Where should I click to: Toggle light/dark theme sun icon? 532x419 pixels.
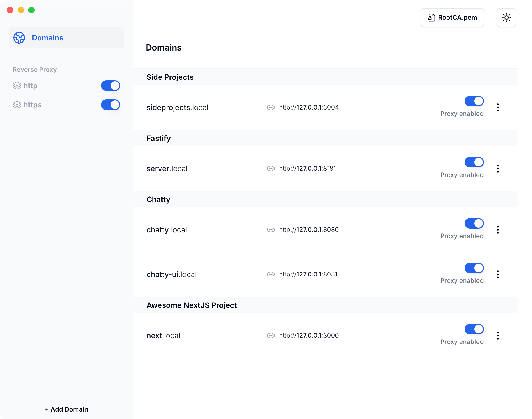(x=506, y=18)
